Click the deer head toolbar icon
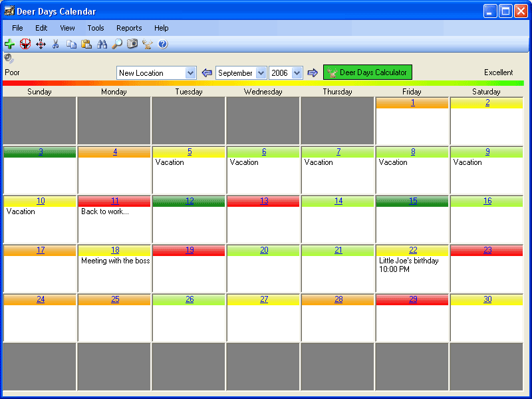This screenshot has width=532, height=399. [148, 44]
